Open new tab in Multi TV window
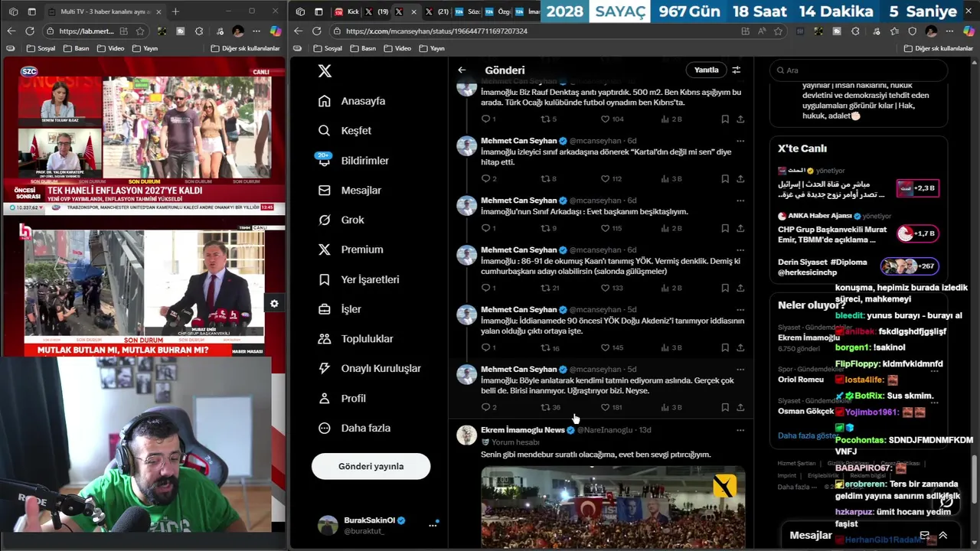Viewport: 980px width, 551px height. [175, 11]
